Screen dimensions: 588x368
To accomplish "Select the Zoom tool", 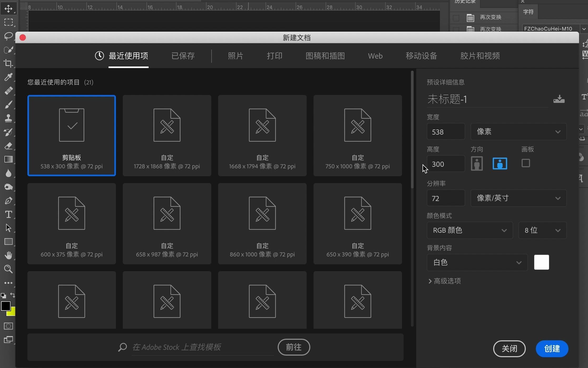I will tap(8, 269).
